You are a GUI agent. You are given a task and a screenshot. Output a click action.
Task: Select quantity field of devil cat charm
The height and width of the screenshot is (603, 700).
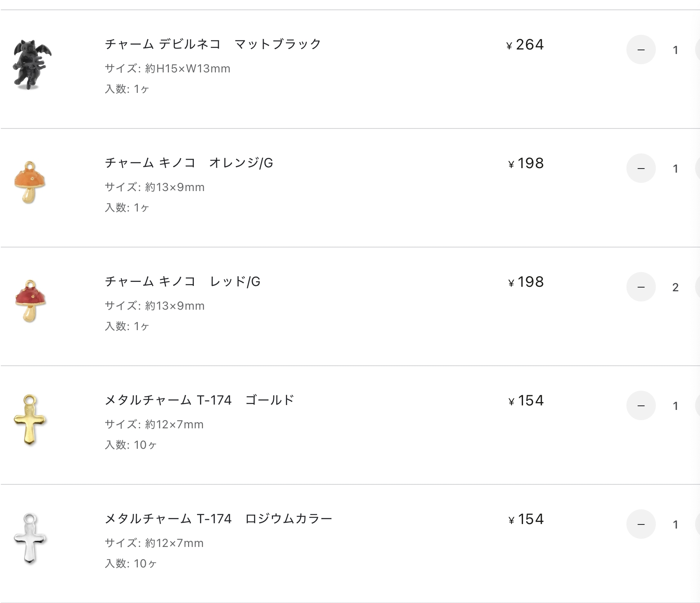pyautogui.click(x=675, y=50)
